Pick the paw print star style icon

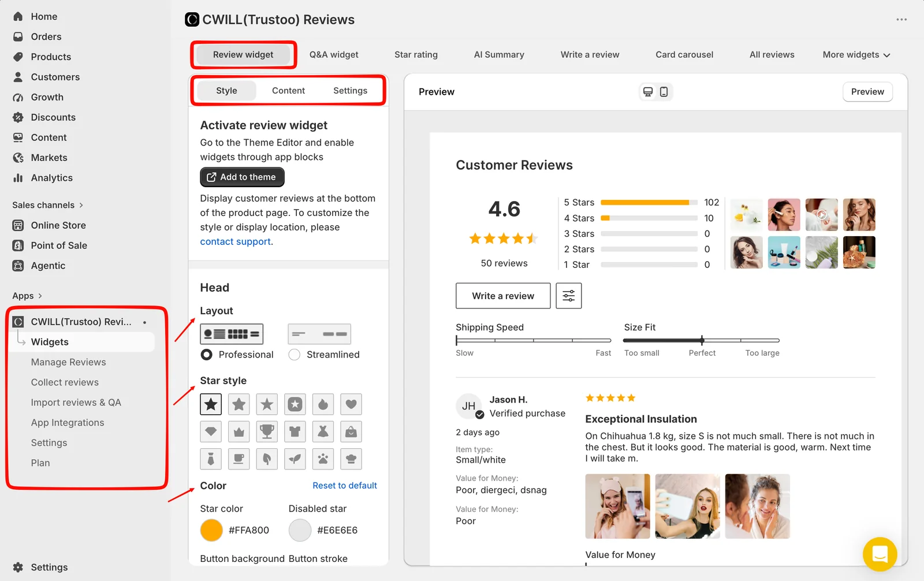[x=323, y=459]
